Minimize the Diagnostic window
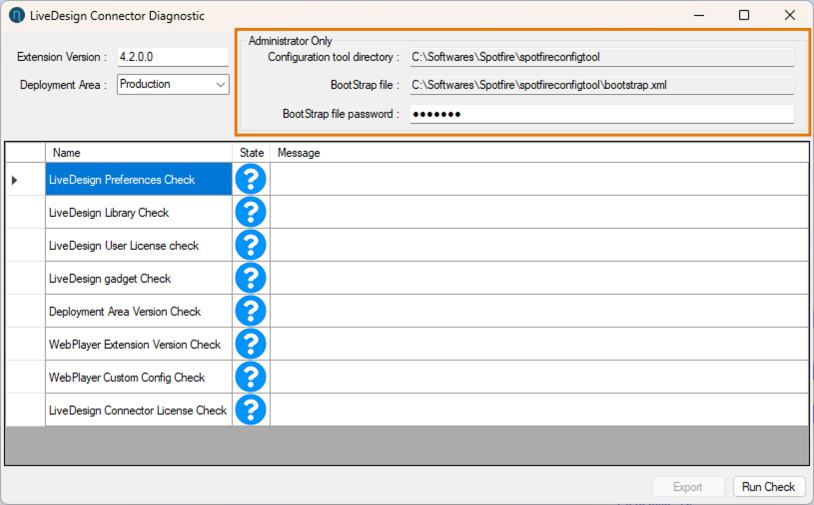This screenshot has height=505, width=814. point(699,15)
